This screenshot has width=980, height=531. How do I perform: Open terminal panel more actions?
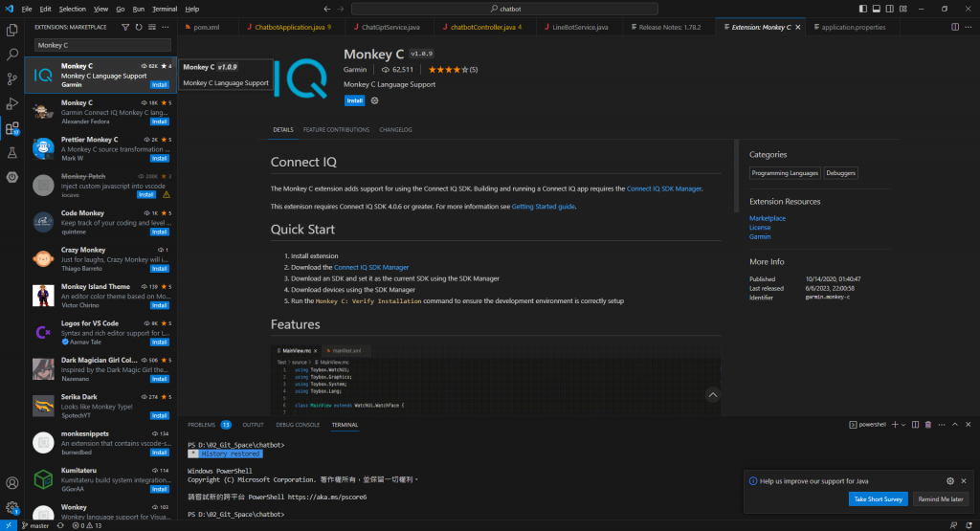coord(942,425)
